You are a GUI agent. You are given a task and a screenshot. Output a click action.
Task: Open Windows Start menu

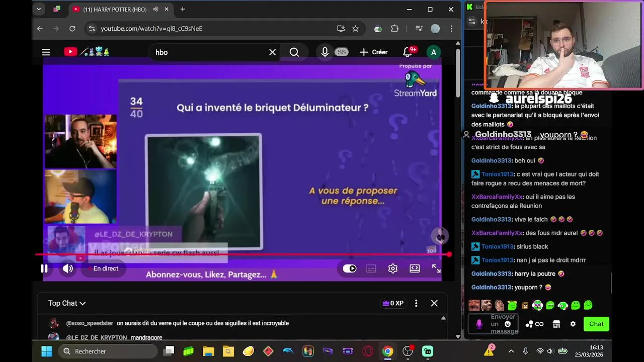pyautogui.click(x=47, y=351)
